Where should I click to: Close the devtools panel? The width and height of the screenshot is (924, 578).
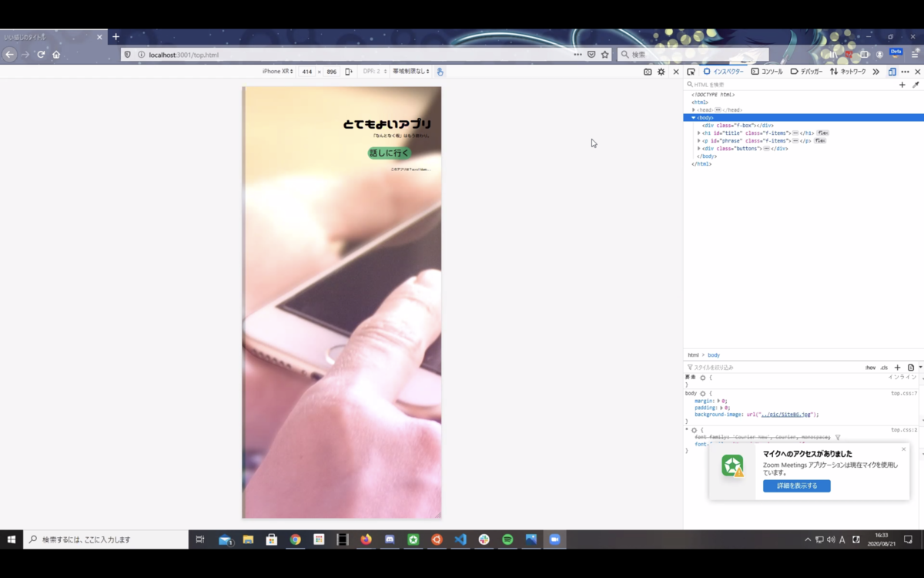[917, 72]
